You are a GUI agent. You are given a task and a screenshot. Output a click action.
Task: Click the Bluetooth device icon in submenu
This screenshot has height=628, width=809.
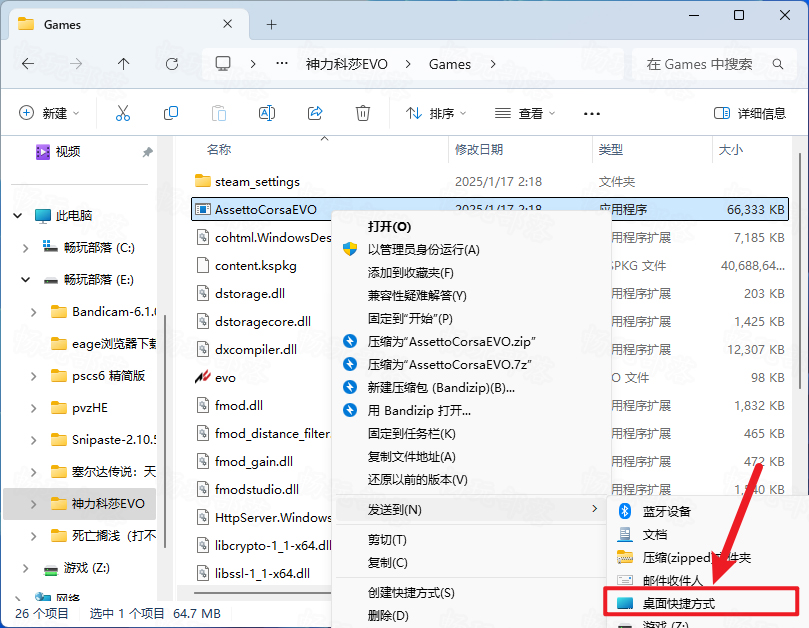pos(625,511)
